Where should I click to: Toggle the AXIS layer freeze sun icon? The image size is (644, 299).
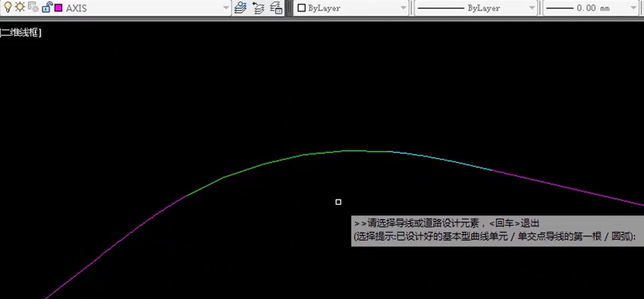pos(20,7)
